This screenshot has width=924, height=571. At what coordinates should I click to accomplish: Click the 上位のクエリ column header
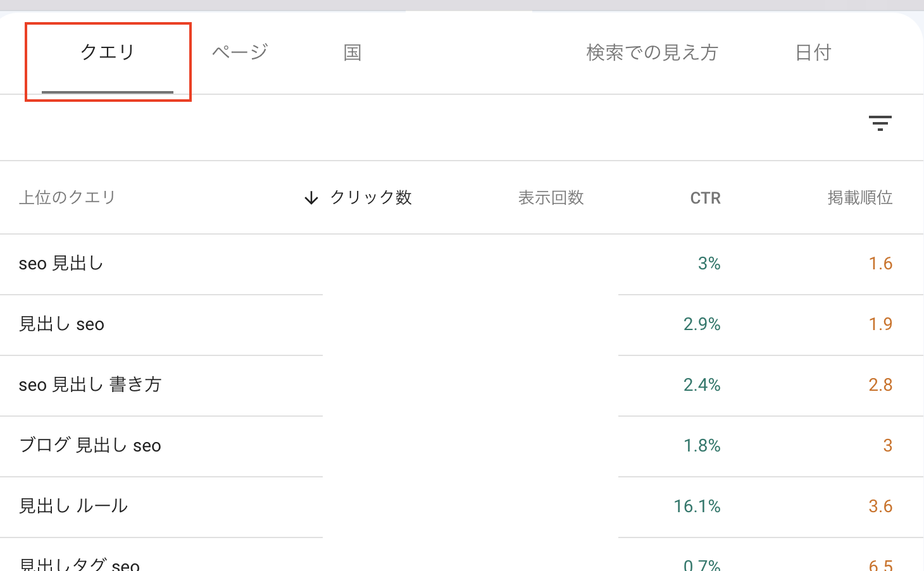coord(67,197)
